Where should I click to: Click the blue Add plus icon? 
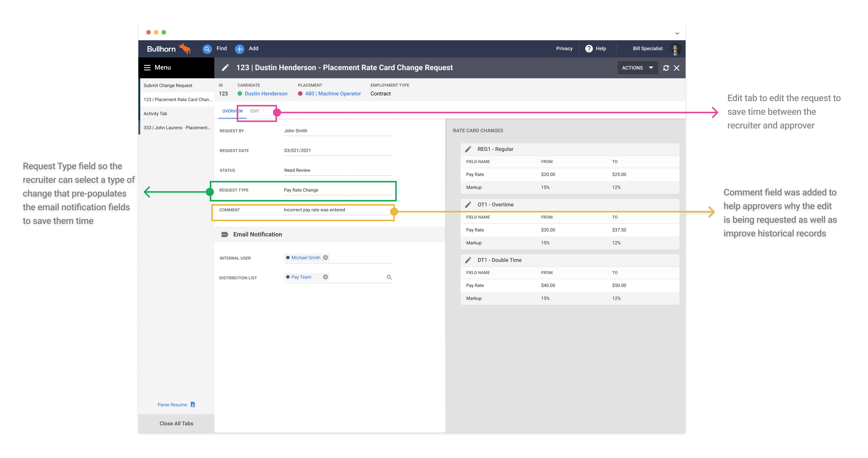pos(239,49)
